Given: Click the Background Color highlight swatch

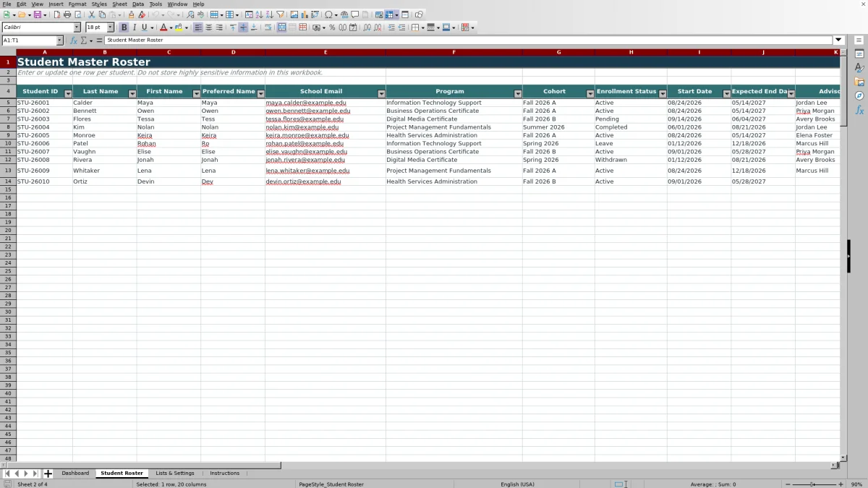Looking at the screenshot, I should tap(178, 27).
